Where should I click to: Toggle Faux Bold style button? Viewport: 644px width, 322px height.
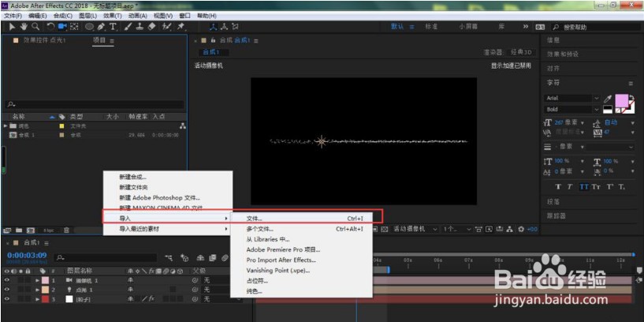click(x=558, y=187)
